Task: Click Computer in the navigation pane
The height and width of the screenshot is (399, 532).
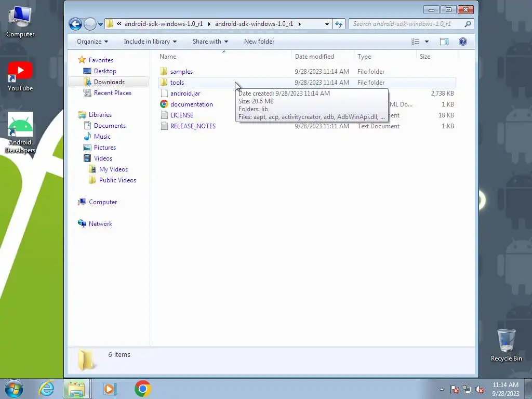Action: (103, 202)
